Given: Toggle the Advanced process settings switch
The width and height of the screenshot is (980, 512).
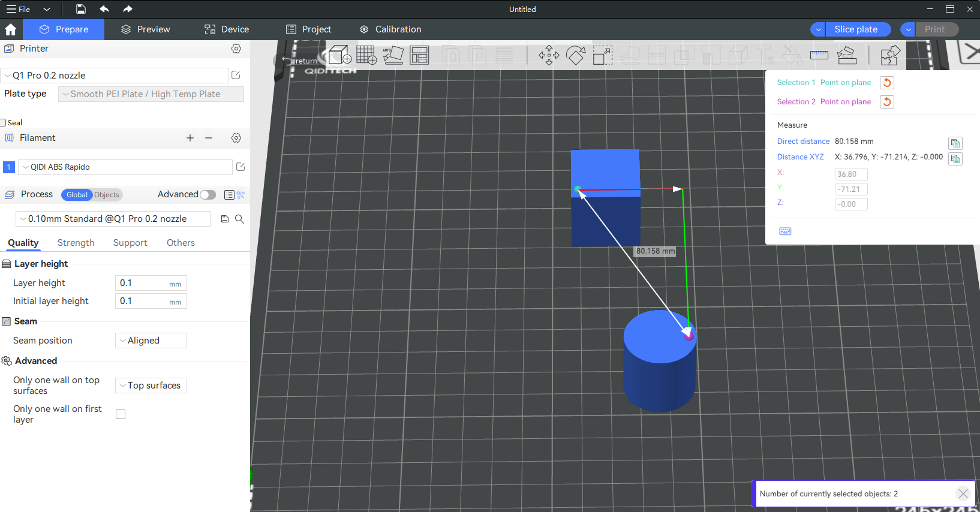Looking at the screenshot, I should (x=208, y=195).
